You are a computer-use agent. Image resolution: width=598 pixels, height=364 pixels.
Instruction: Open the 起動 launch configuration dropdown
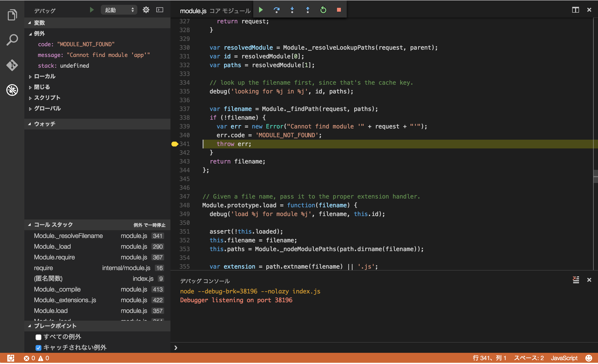119,10
